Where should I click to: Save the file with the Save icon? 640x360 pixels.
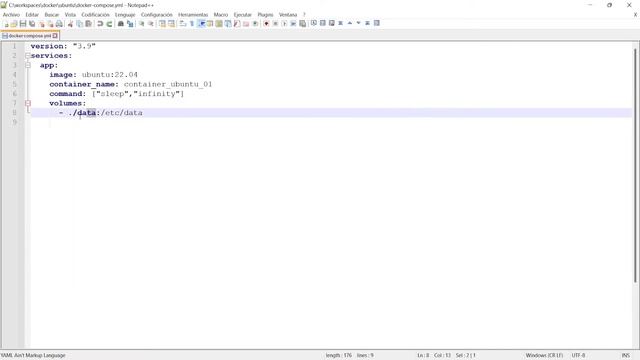point(23,24)
